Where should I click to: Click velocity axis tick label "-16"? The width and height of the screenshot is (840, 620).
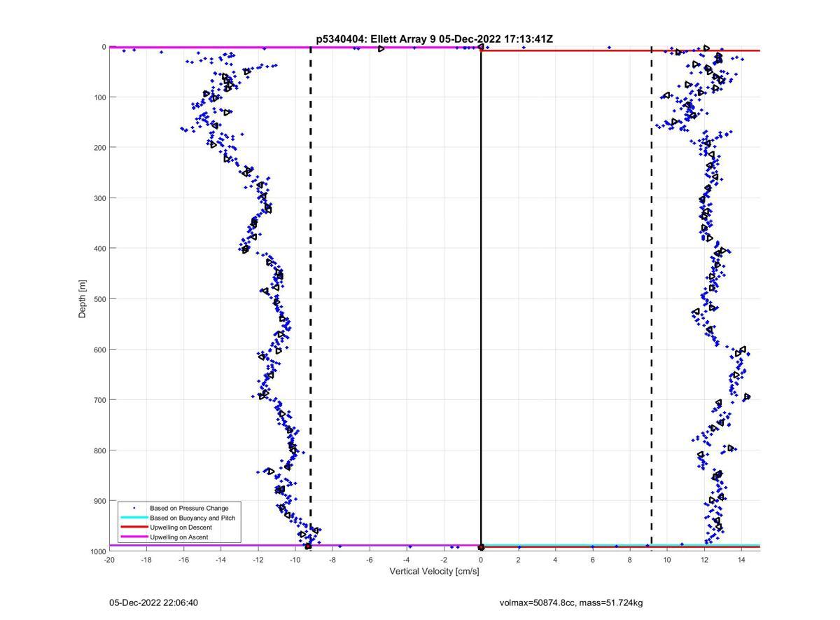183,560
